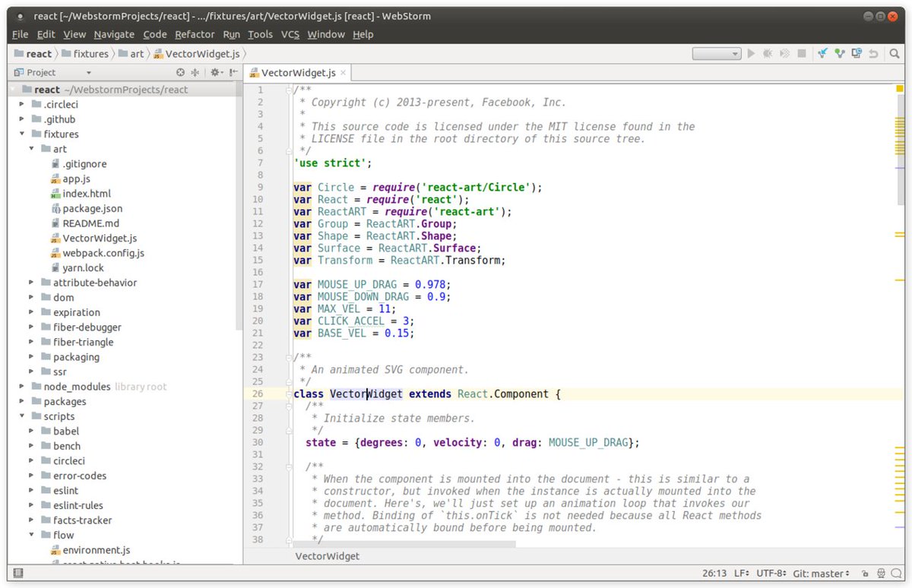Fold the class VectorWidget line in the gutter
The width and height of the screenshot is (912, 588).
pos(289,394)
